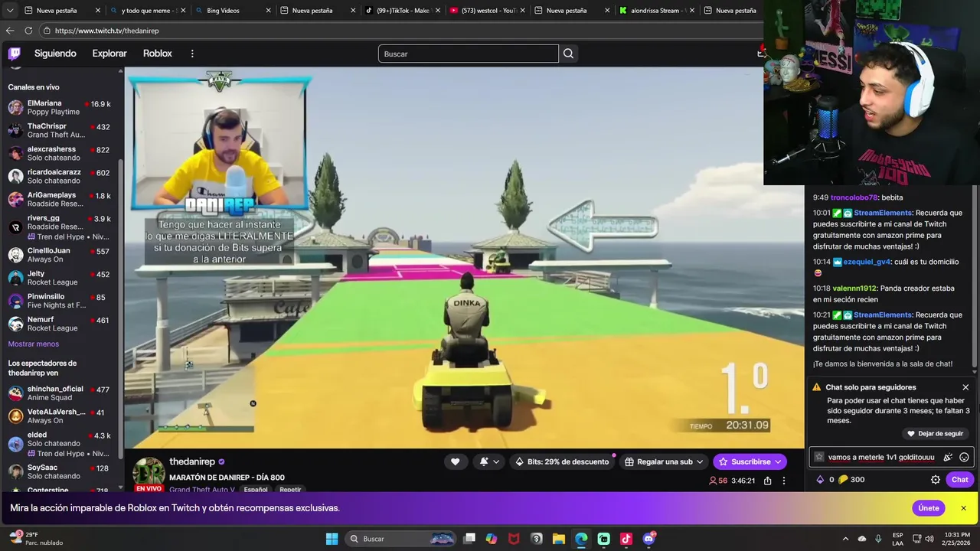Open TikTok app from the taskbar
The height and width of the screenshot is (551, 980).
tap(626, 539)
